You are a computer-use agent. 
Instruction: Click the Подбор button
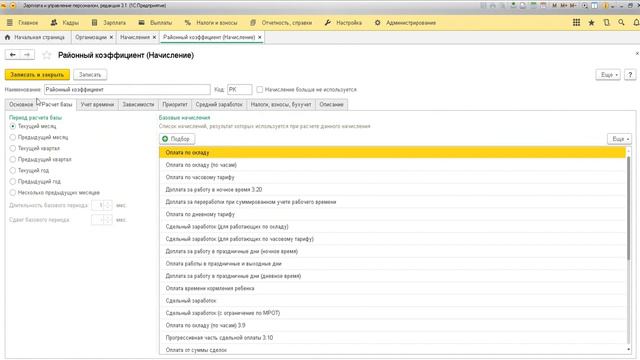tap(177, 139)
